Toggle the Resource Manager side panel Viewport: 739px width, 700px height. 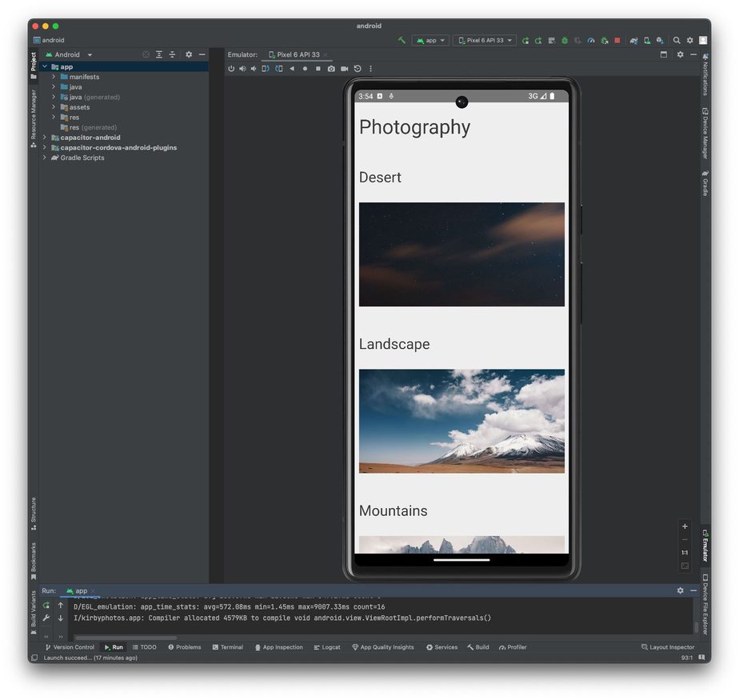[x=34, y=114]
